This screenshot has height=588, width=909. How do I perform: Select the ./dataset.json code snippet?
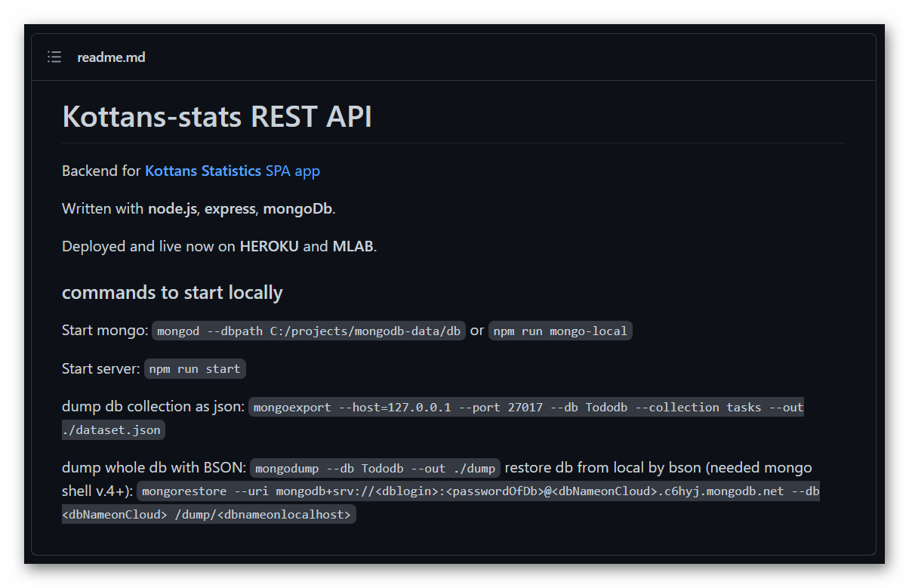113,429
